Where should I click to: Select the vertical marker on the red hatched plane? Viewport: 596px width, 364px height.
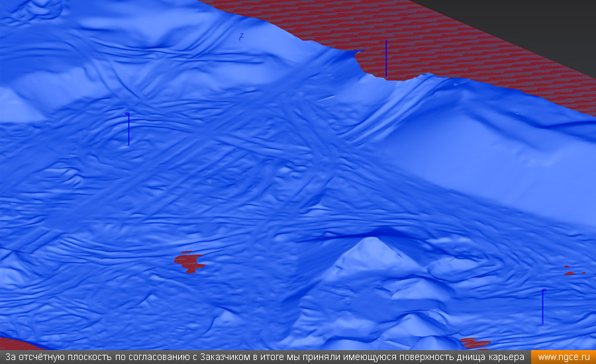point(386,58)
